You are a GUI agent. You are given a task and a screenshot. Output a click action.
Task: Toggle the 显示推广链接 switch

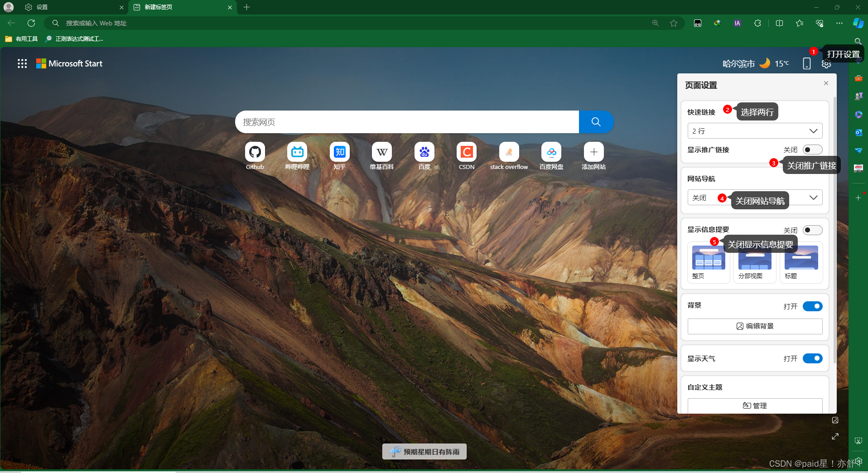pyautogui.click(x=813, y=150)
